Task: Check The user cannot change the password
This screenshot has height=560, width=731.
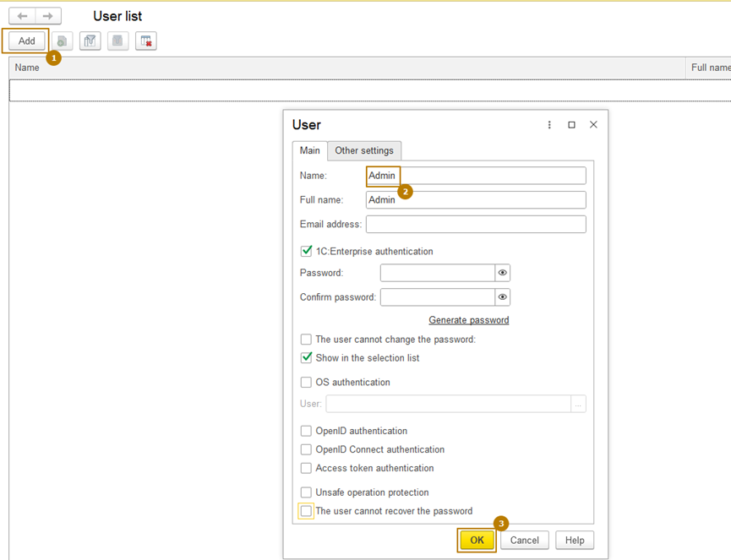Action: point(306,340)
